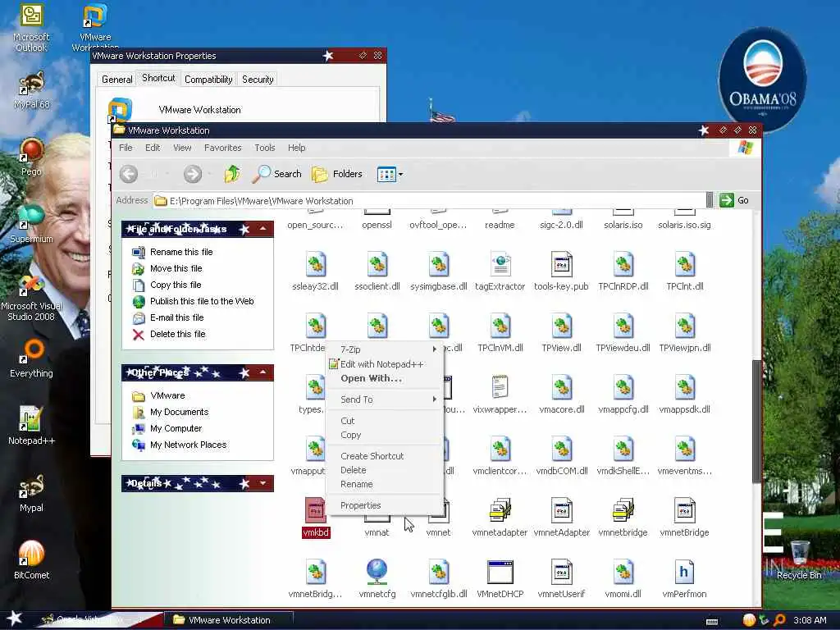Choose Rename in context menu

click(385, 484)
